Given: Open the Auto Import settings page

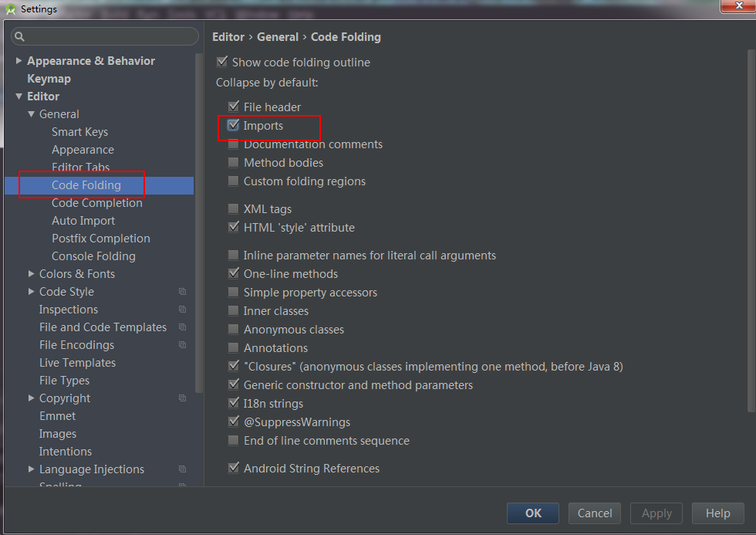Looking at the screenshot, I should (83, 221).
